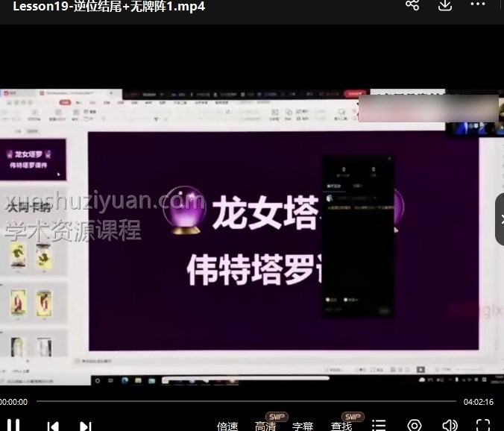Open the three-dot more options menu
The width and height of the screenshot is (504, 431).
[478, 5]
